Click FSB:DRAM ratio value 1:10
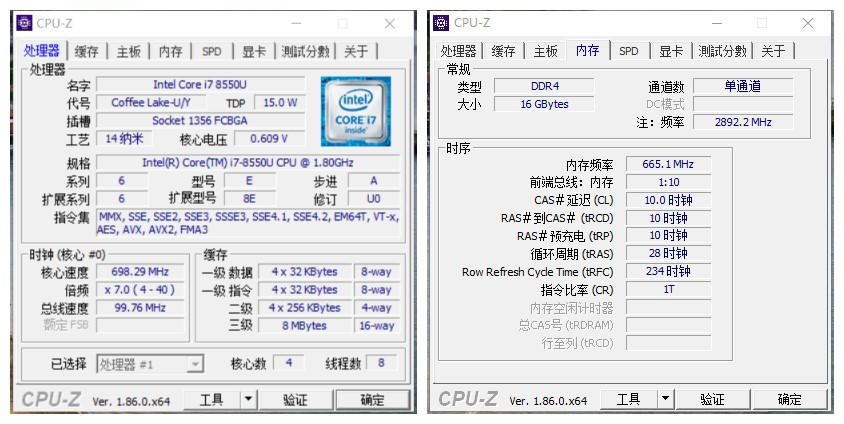844x424 pixels. [x=668, y=182]
